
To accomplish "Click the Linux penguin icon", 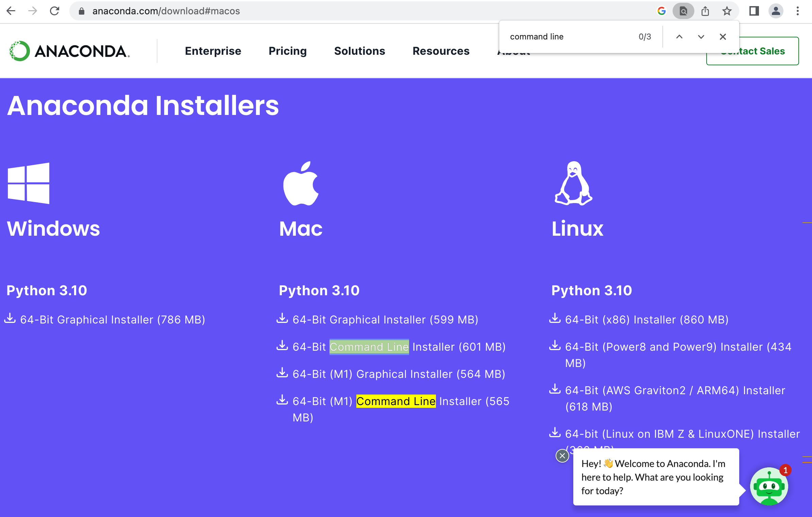I will [574, 183].
